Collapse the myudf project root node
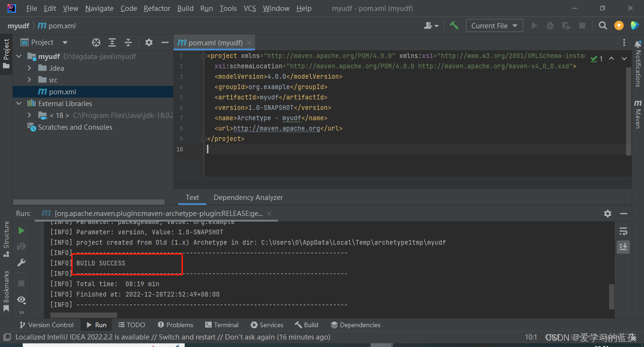The image size is (644, 347). click(x=19, y=57)
